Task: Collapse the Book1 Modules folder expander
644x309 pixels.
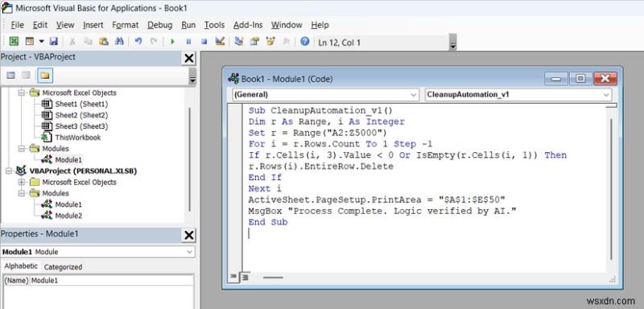Action: coord(22,149)
